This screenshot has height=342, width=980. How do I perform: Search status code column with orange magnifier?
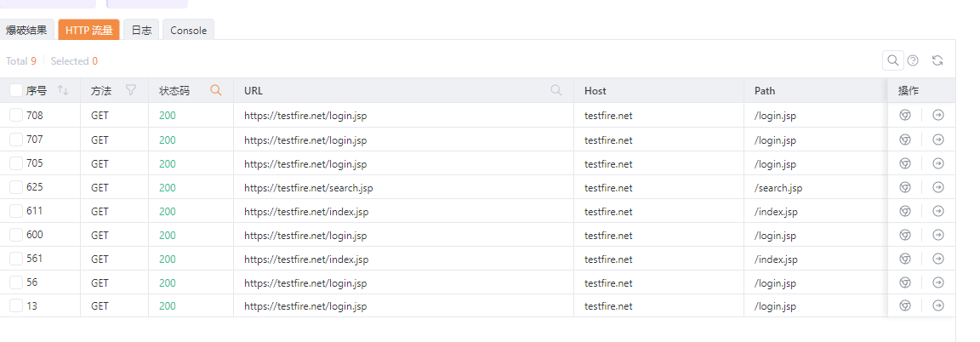215,90
